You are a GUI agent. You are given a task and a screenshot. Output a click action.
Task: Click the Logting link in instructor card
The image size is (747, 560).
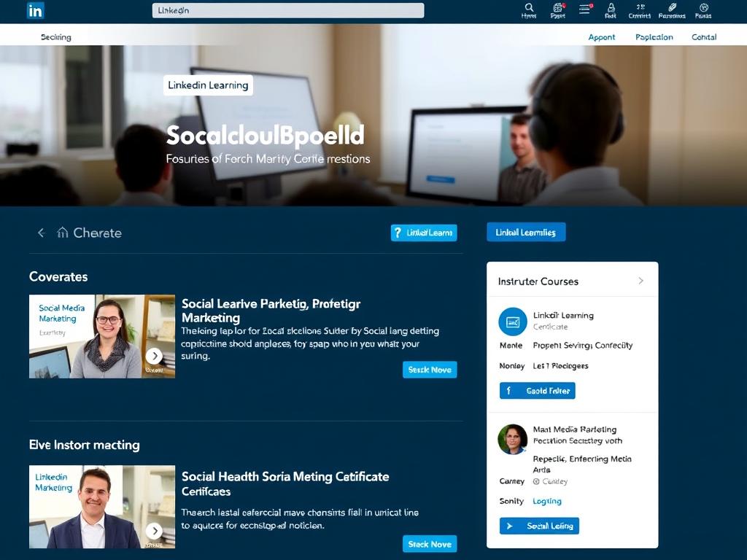(x=547, y=501)
